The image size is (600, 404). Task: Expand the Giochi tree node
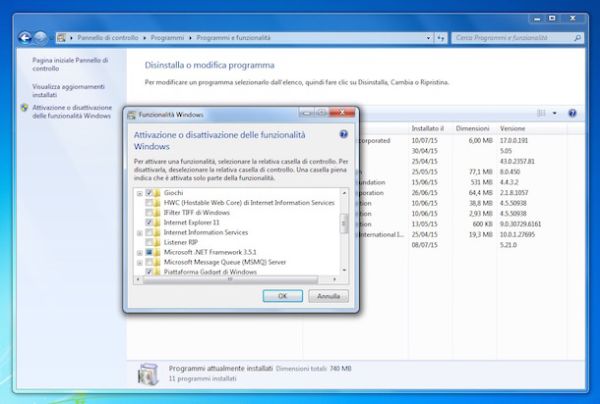pos(139,191)
